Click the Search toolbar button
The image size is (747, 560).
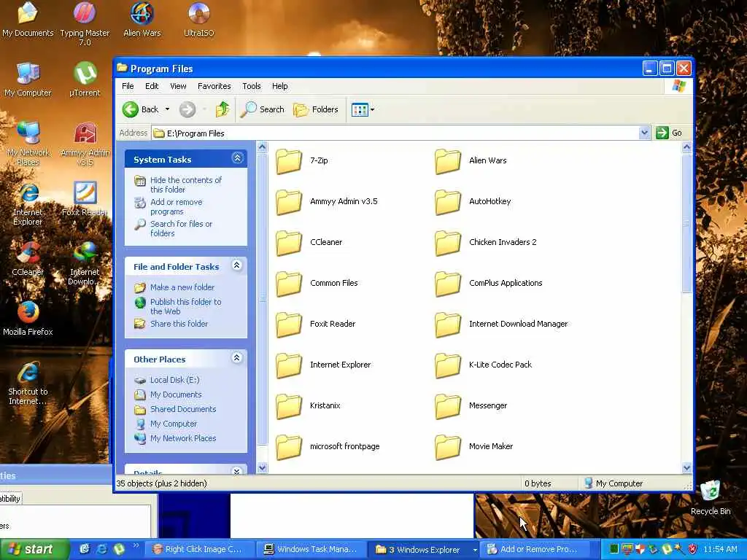point(262,109)
